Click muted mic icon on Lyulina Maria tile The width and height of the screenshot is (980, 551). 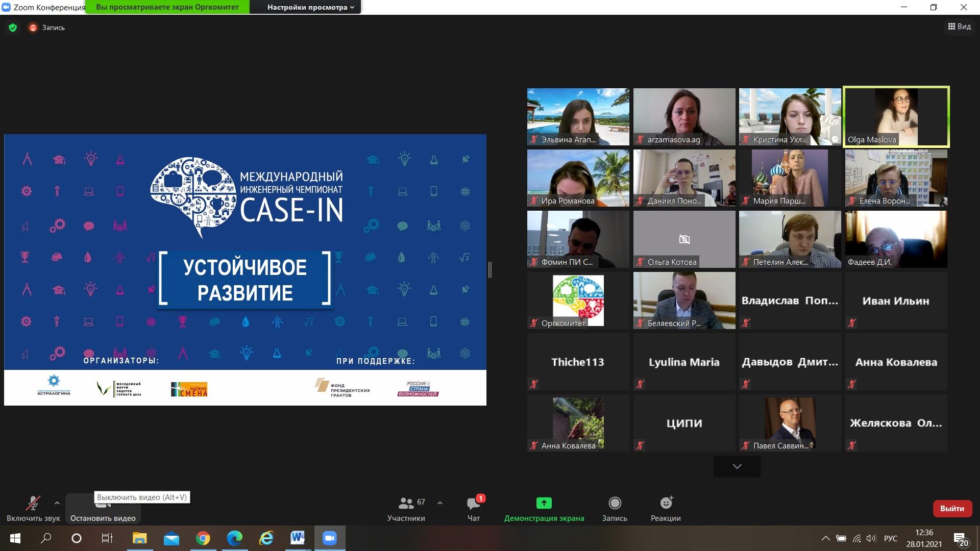[640, 384]
